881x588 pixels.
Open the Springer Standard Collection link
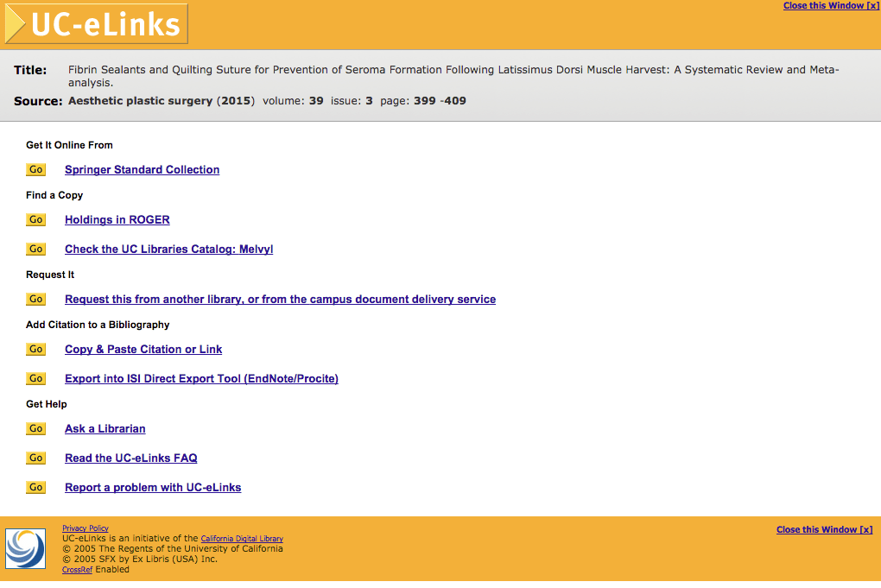[143, 169]
